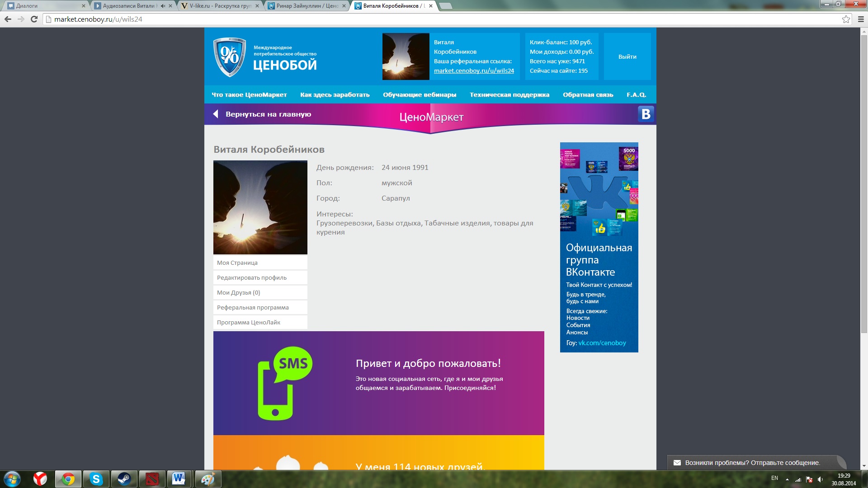Click the VK 'B' icon in purple banner

(x=646, y=114)
